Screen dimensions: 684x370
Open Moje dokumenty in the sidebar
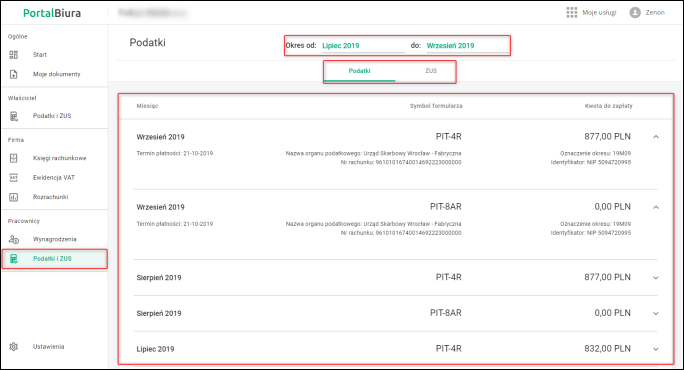pos(57,74)
